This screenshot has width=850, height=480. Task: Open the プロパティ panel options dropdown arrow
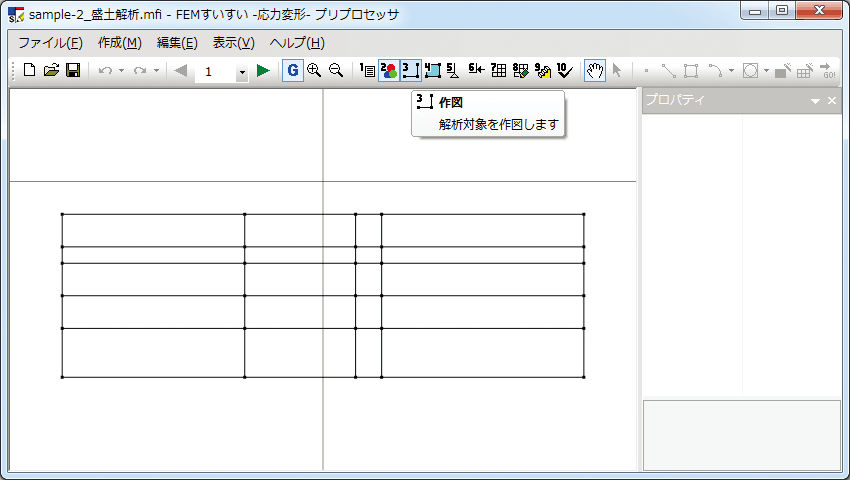point(815,101)
